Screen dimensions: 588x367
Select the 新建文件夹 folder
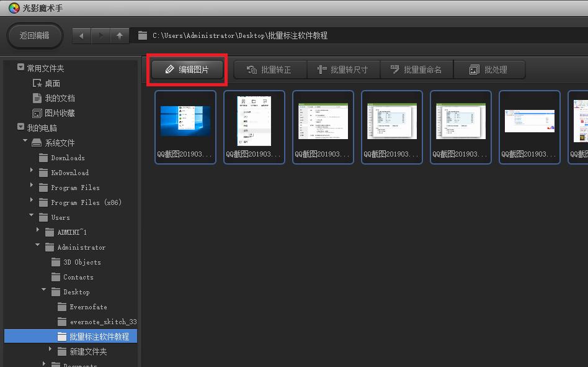click(x=82, y=351)
